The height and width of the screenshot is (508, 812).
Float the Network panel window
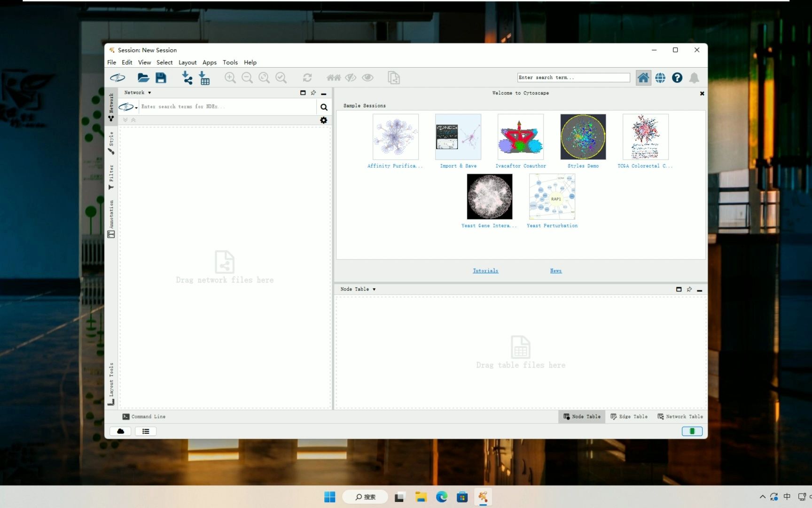pyautogui.click(x=303, y=93)
